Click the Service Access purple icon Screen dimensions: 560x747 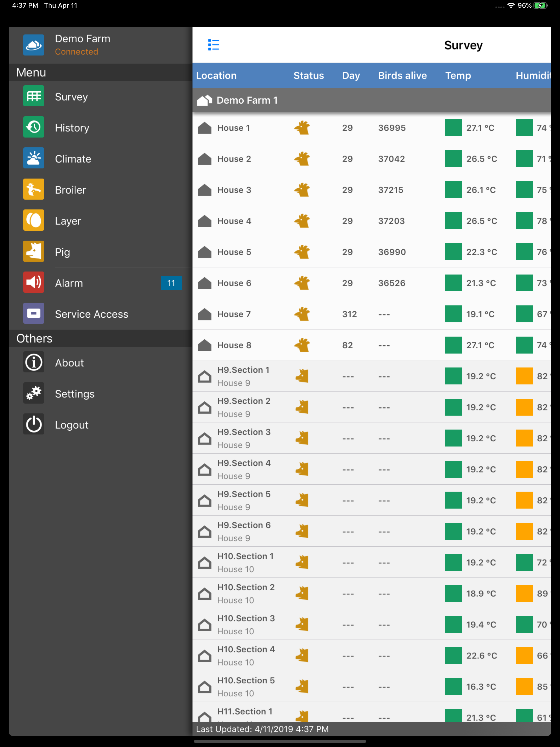(34, 314)
